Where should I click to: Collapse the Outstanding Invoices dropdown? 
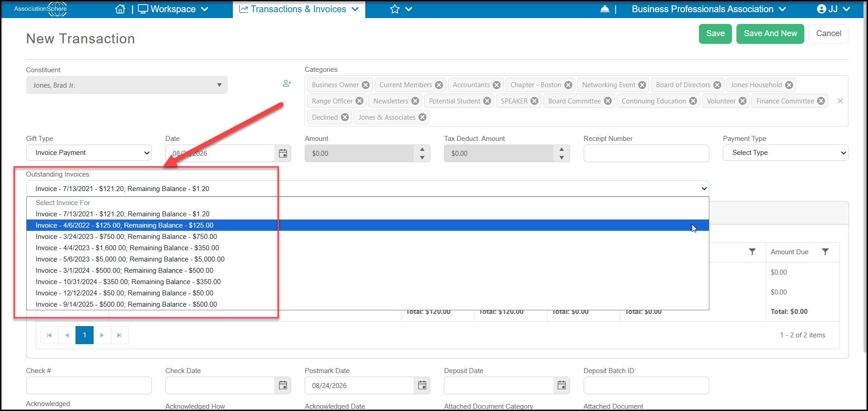(368, 189)
